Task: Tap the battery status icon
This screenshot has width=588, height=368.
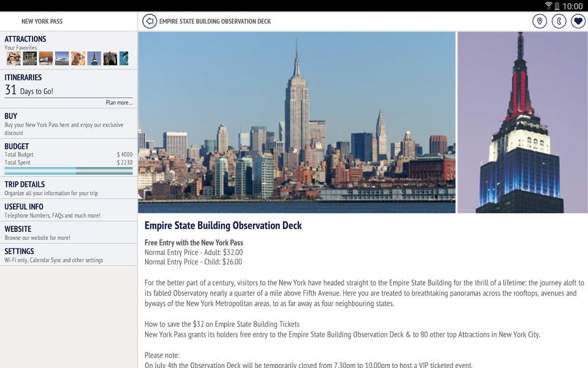Action: (557, 6)
